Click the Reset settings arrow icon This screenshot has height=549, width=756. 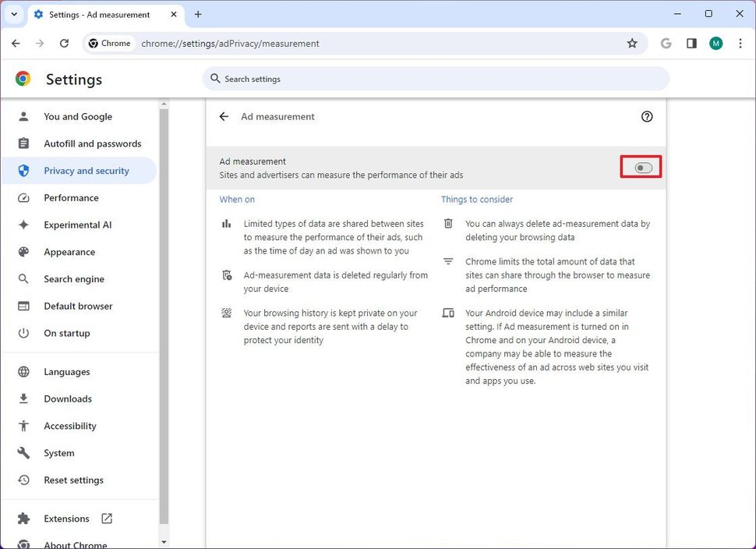pos(23,480)
